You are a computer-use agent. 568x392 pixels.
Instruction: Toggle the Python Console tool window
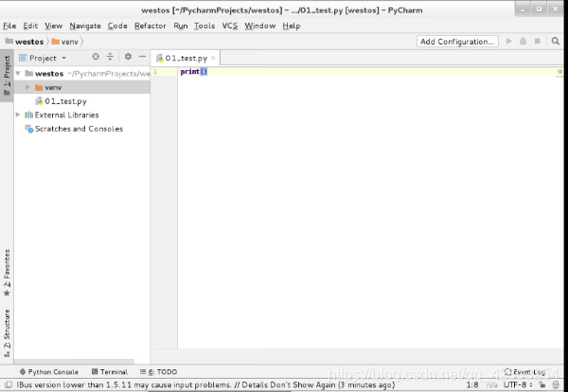coord(48,372)
